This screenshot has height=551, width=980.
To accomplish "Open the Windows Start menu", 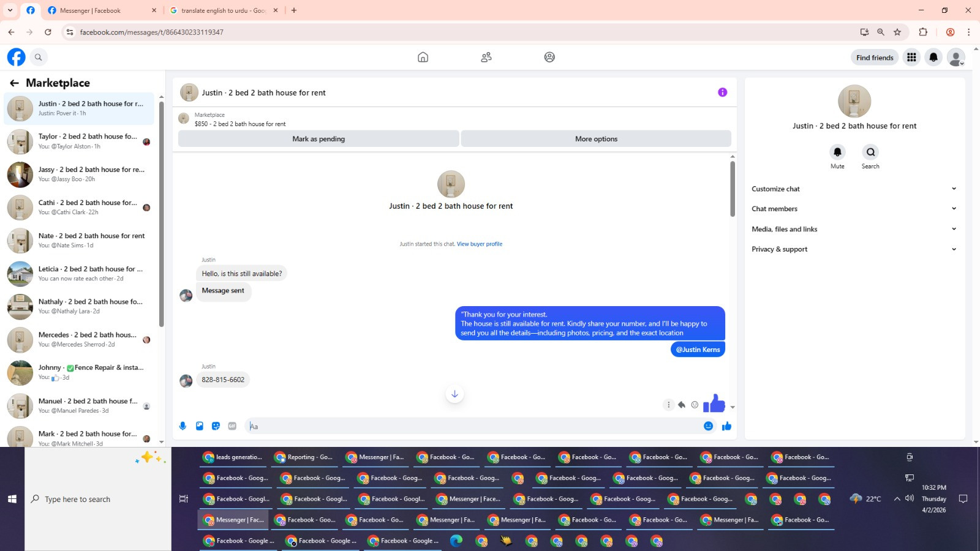I will click(x=12, y=499).
